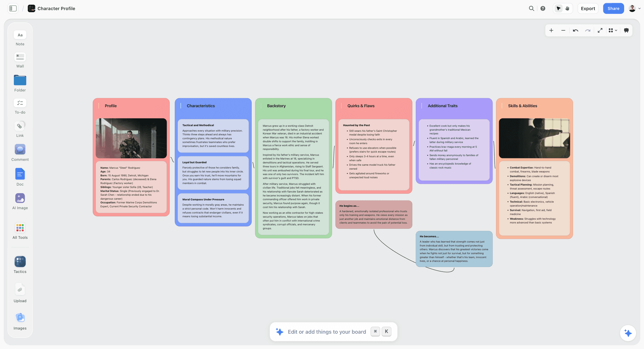Zoom out with minus button
Screen dimensions: 644x349
click(563, 30)
